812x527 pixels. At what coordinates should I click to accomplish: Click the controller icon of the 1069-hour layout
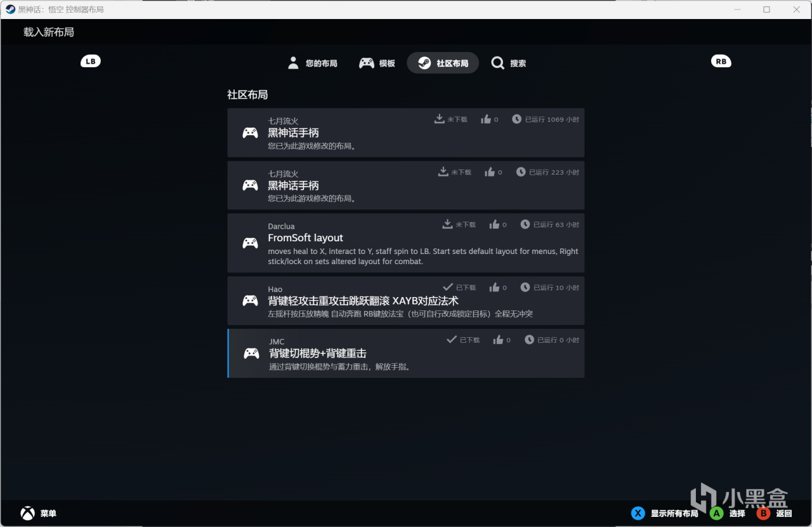click(251, 133)
